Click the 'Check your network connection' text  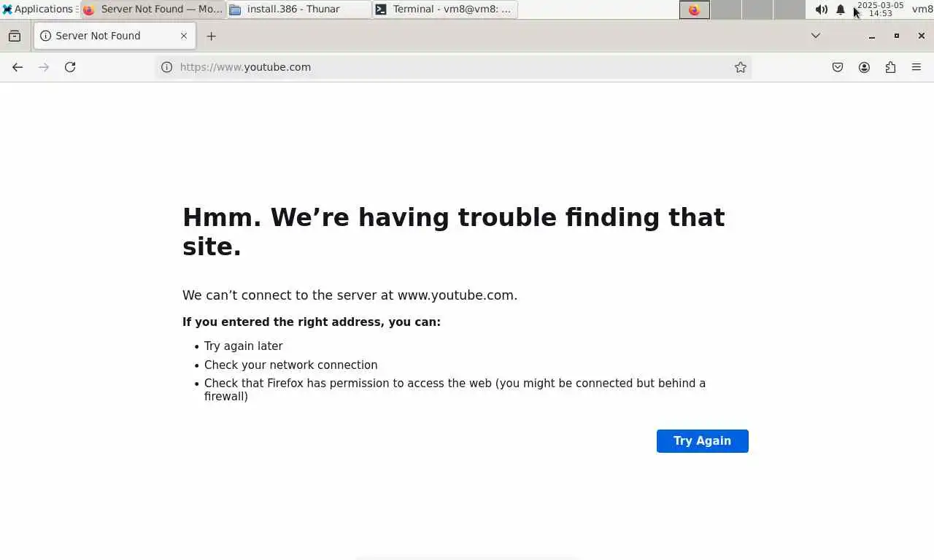point(291,365)
